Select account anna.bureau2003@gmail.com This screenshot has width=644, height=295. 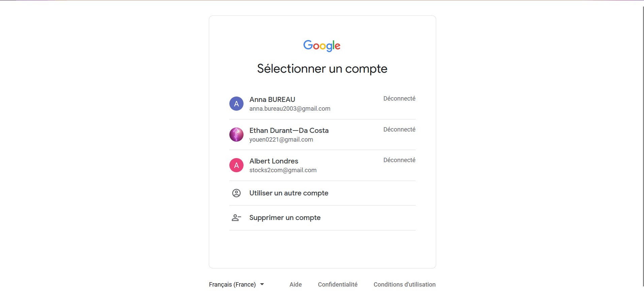click(290, 109)
